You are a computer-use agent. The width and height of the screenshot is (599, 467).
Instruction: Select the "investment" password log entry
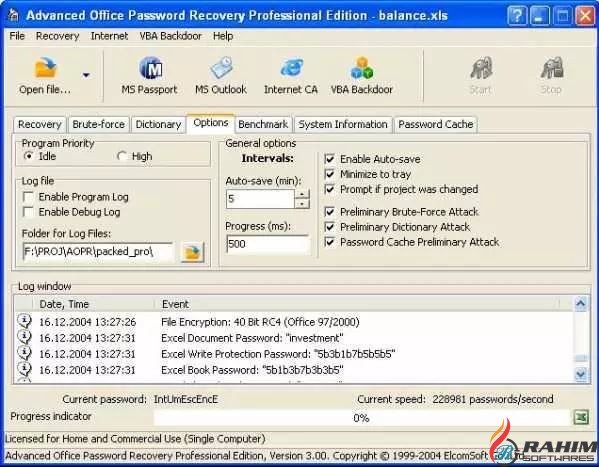293,338
